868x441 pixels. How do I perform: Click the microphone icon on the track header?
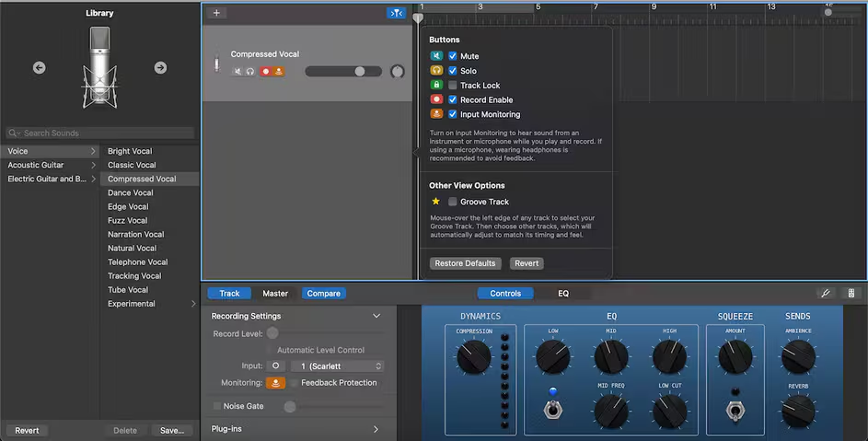pos(216,64)
